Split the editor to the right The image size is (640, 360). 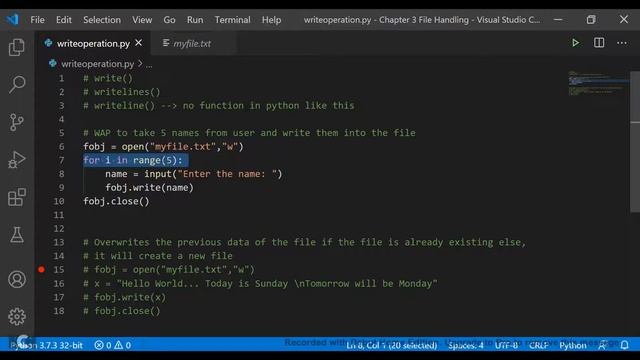pos(599,43)
